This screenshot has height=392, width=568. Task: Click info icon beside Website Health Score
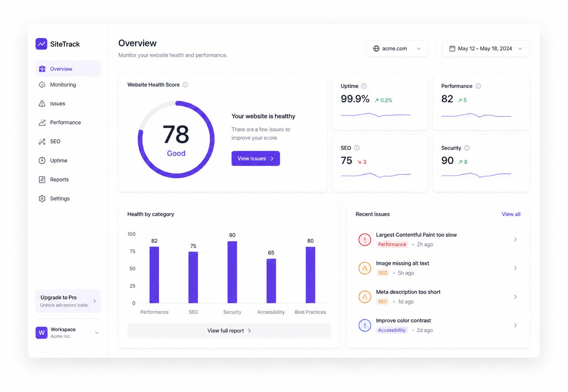185,85
